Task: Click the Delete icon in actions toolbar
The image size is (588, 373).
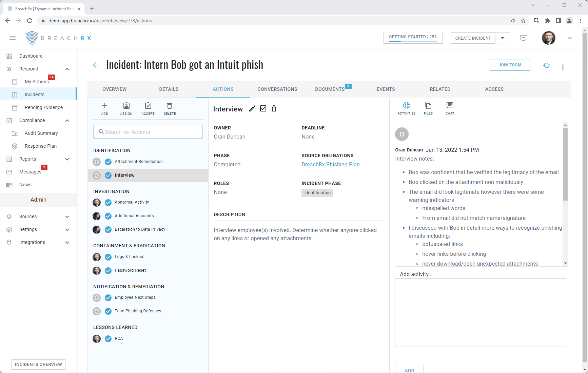Action: [x=170, y=106]
